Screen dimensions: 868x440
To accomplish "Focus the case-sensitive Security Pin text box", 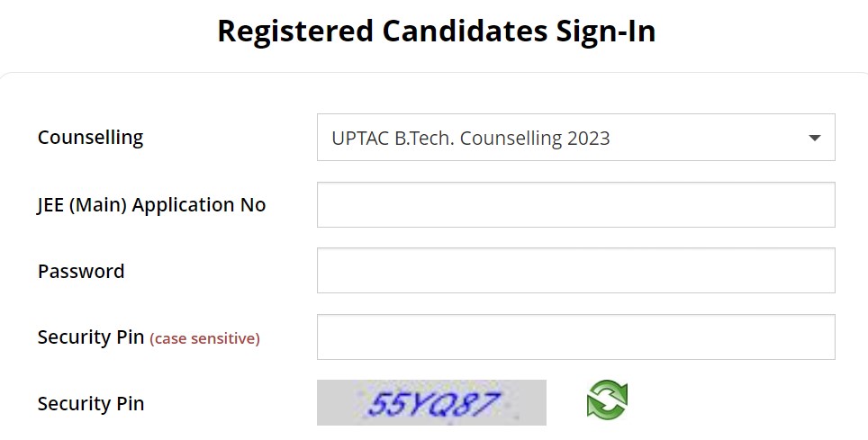I will coord(575,337).
